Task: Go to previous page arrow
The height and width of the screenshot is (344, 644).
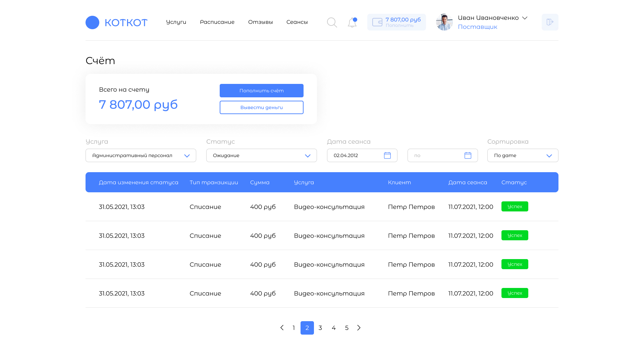Action: coord(282,328)
